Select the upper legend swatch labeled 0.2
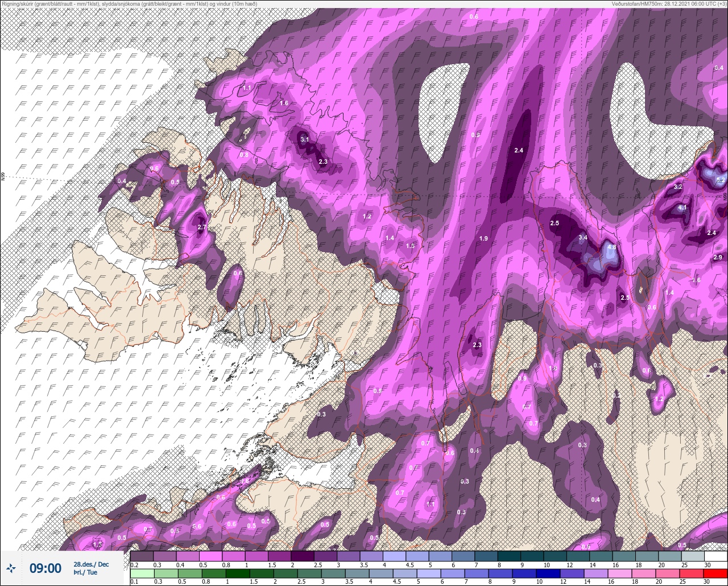This screenshot has height=586, width=728. tap(142, 556)
